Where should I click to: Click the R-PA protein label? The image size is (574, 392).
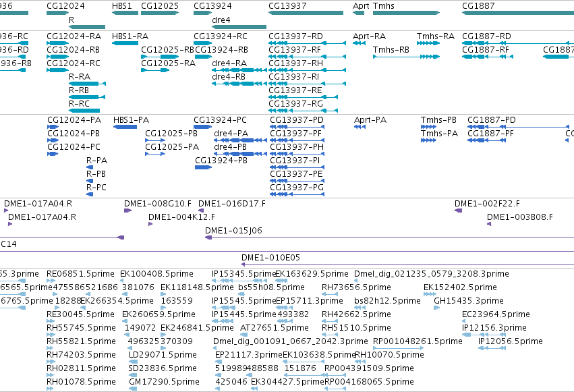(96, 161)
